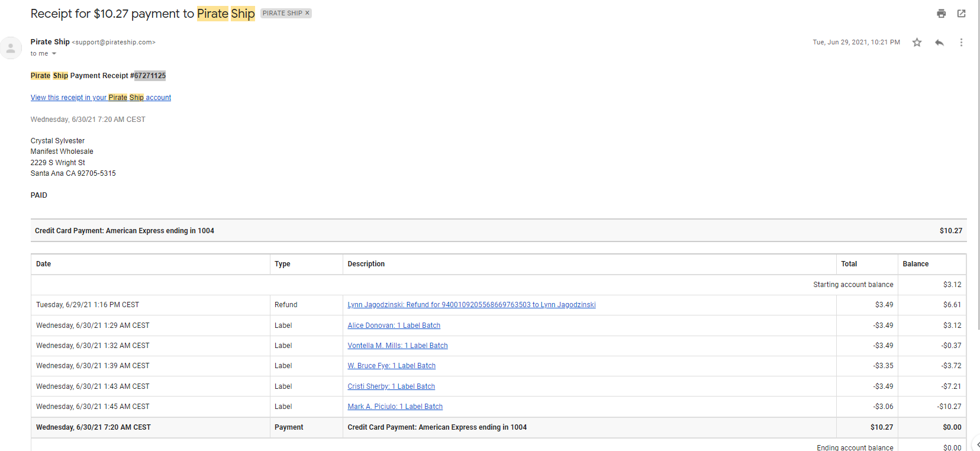Open Cristi Sherby label batch link

(391, 386)
